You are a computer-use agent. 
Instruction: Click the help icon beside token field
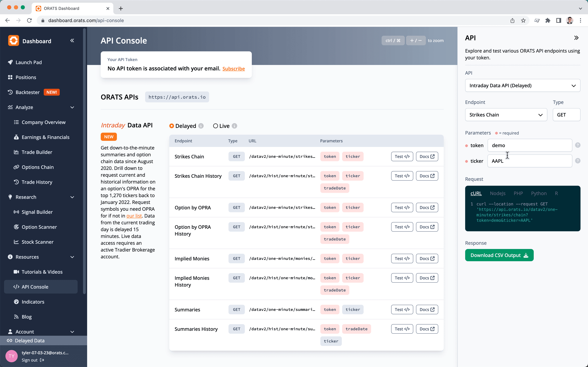tap(578, 145)
